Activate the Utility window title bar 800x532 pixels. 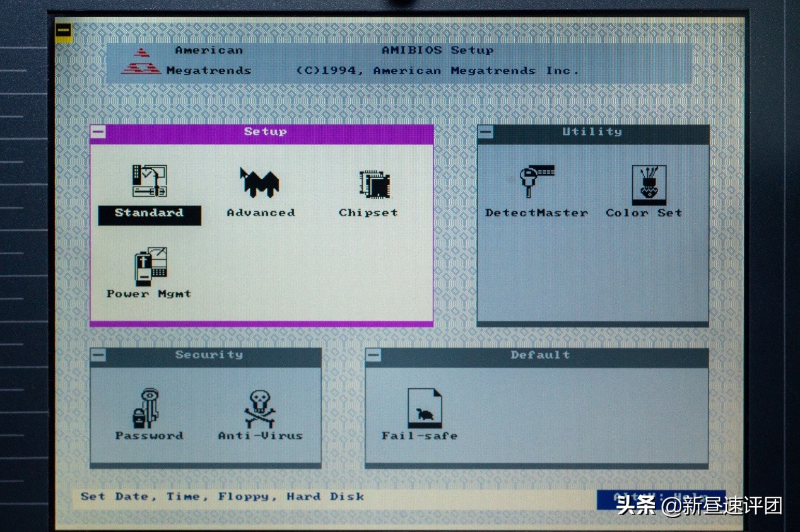[592, 134]
